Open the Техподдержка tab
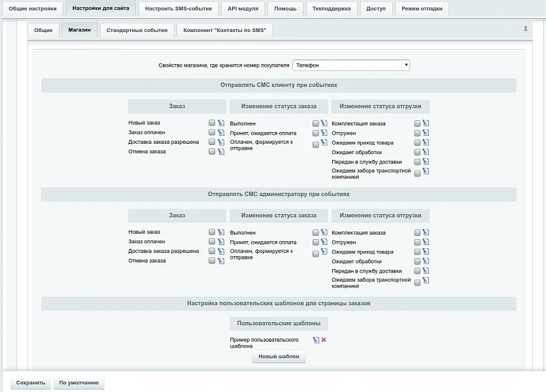This screenshot has height=392, width=546. [x=332, y=8]
